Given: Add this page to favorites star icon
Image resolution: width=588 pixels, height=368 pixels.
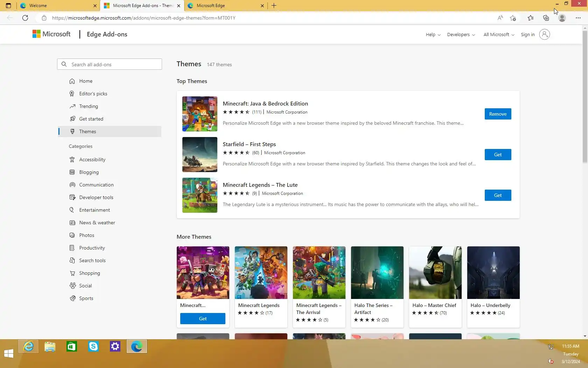Looking at the screenshot, I should 513,18.
